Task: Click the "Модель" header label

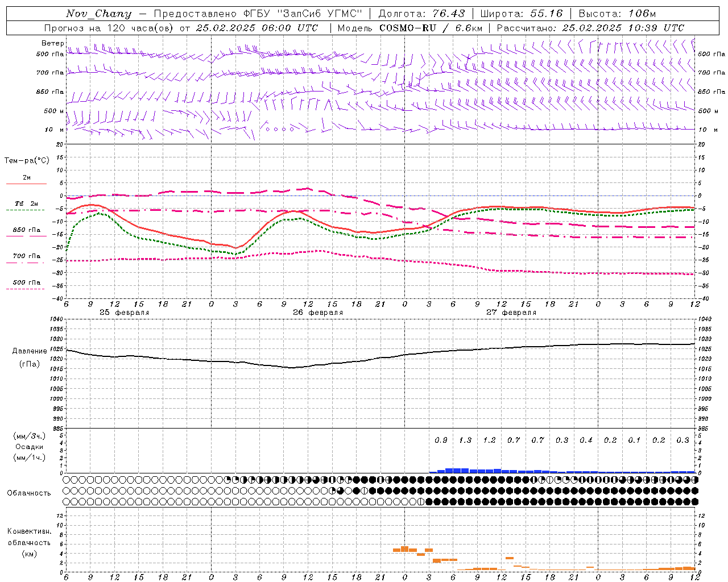Action: [x=355, y=28]
